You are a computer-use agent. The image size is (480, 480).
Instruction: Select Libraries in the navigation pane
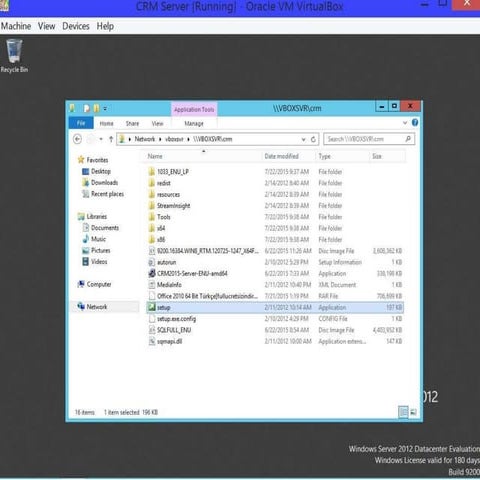click(92, 217)
